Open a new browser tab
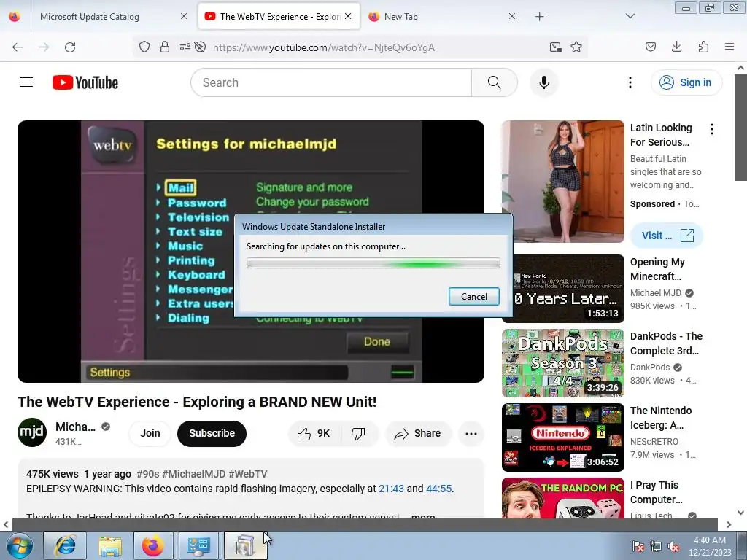The width and height of the screenshot is (747, 560). coord(539,17)
